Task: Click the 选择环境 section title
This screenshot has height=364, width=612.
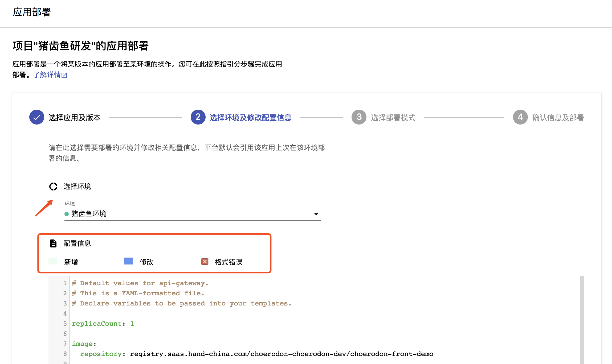Action: 77,186
